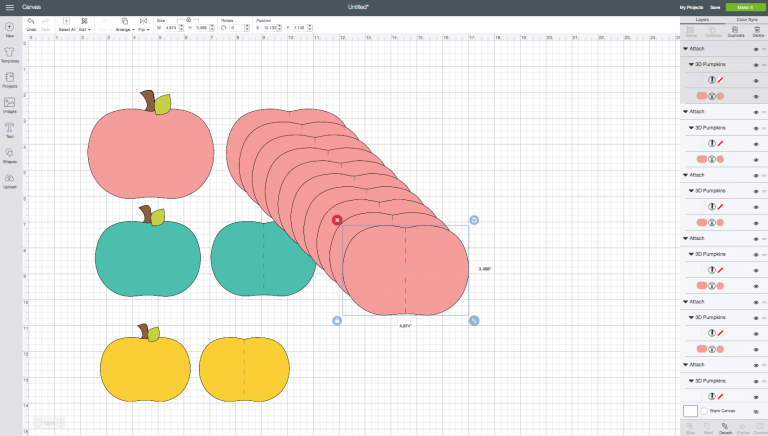Open the Upload panel
Viewport: 768px width, 436px height.
(x=9, y=181)
